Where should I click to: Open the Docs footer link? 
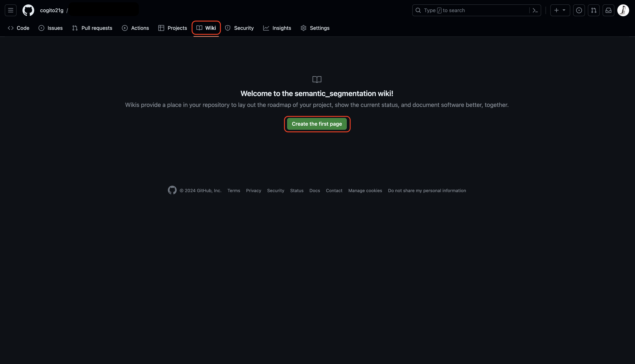pos(315,190)
